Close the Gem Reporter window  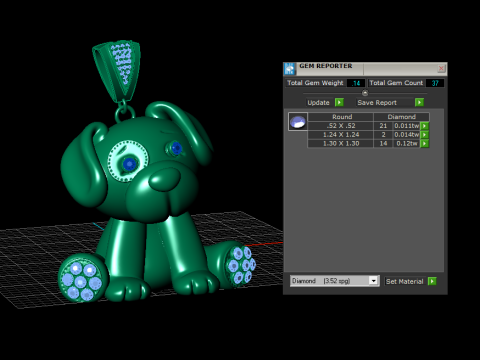pos(441,68)
